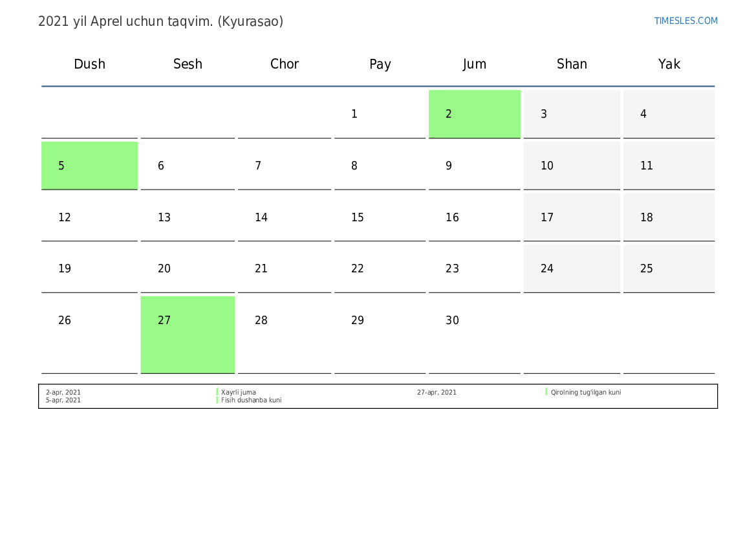Select the green holiday cell 27
The image size is (756, 535).
click(188, 335)
